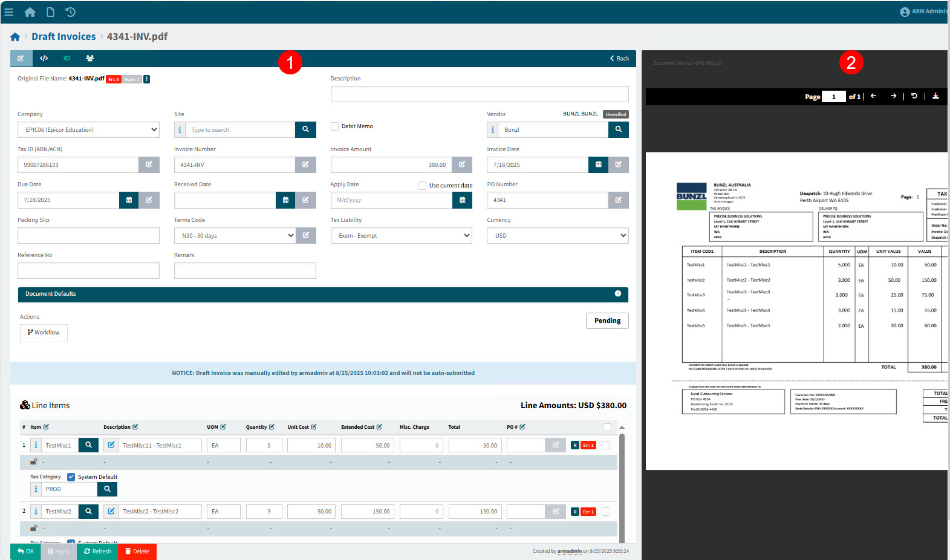Open the Currency dropdown list
The image size is (950, 560).
click(557, 236)
